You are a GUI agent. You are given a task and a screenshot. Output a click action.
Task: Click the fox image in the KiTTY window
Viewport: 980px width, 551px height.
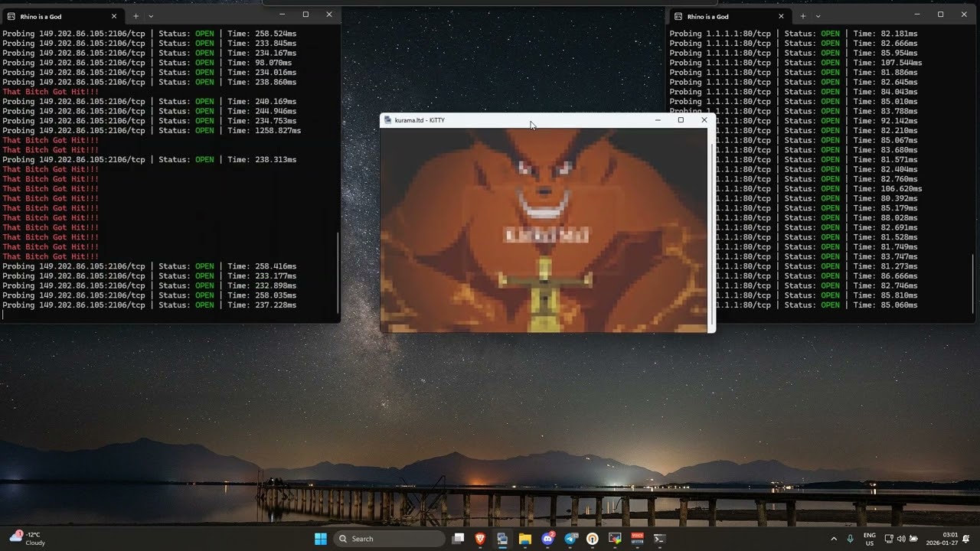pos(544,230)
